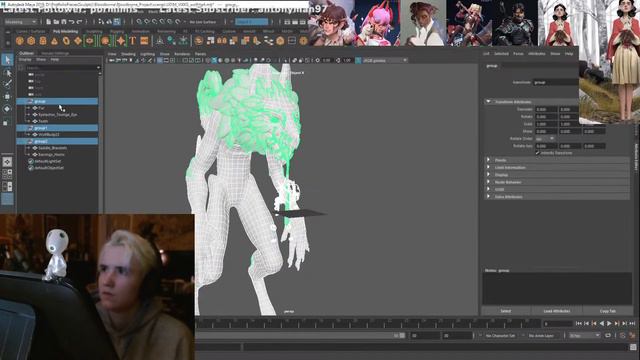Click the SVG tool shelf icon
640x360 pixels.
click(x=144, y=41)
